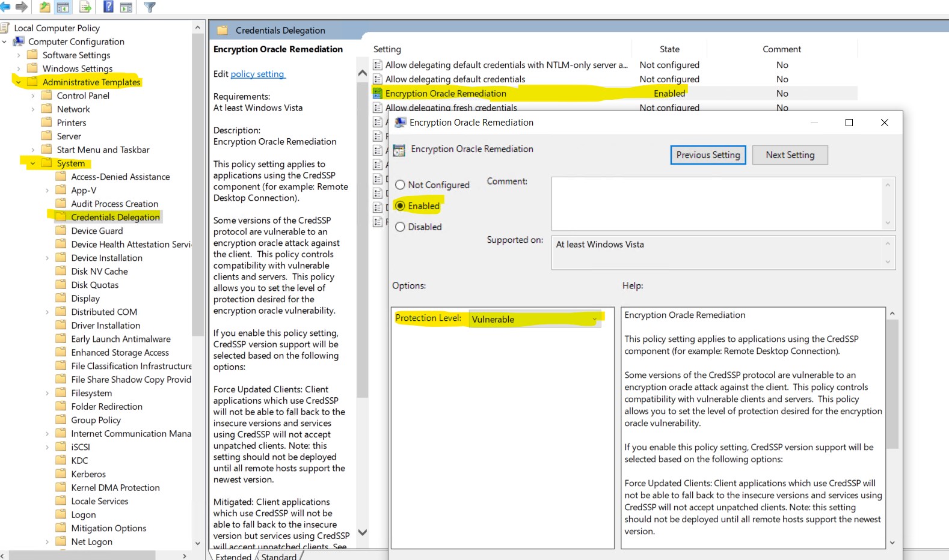949x560 pixels.
Task: Collapse the Administrative Templates tree node
Action: pyautogui.click(x=19, y=82)
